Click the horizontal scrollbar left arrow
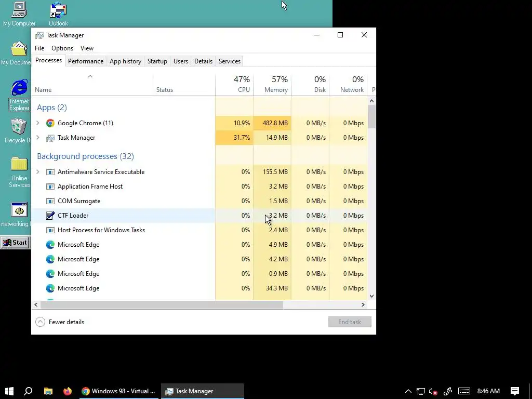Viewport: 532px width, 399px height. tap(36, 304)
